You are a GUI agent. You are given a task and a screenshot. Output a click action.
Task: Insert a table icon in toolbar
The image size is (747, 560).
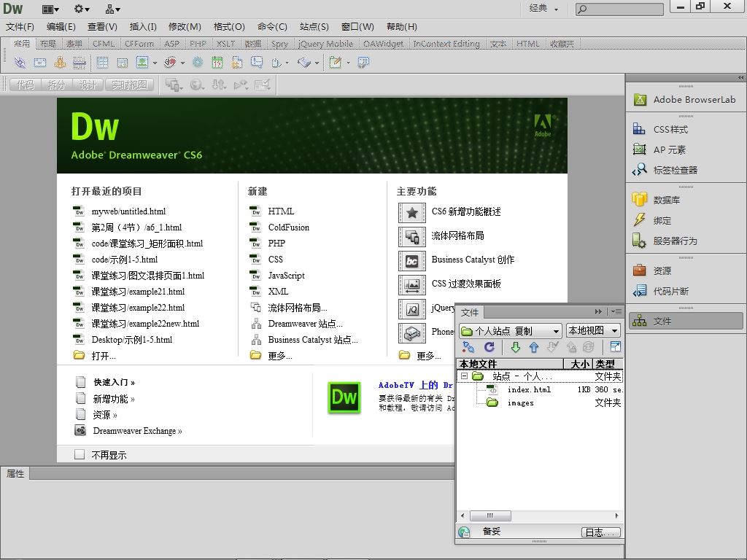[102, 63]
